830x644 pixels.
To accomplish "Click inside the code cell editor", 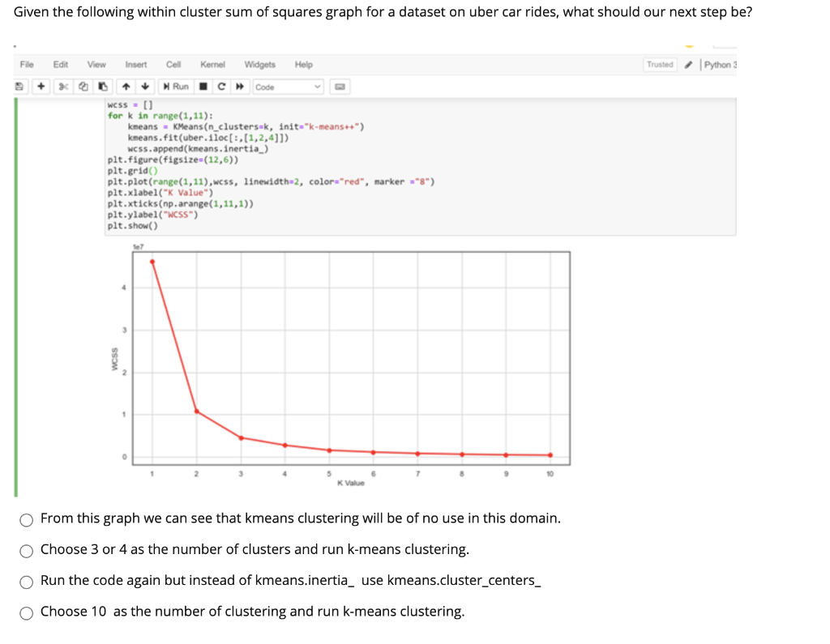I will (x=420, y=165).
